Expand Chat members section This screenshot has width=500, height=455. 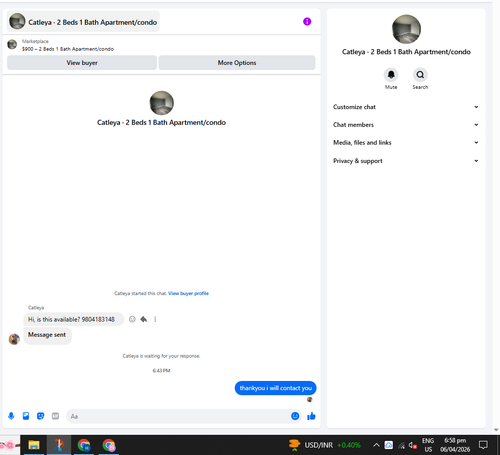[406, 125]
